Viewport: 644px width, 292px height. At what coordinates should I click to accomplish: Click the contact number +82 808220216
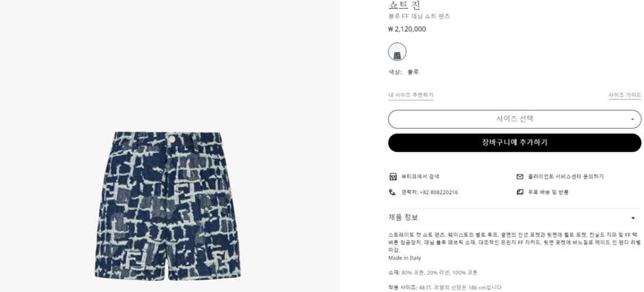pyautogui.click(x=430, y=192)
